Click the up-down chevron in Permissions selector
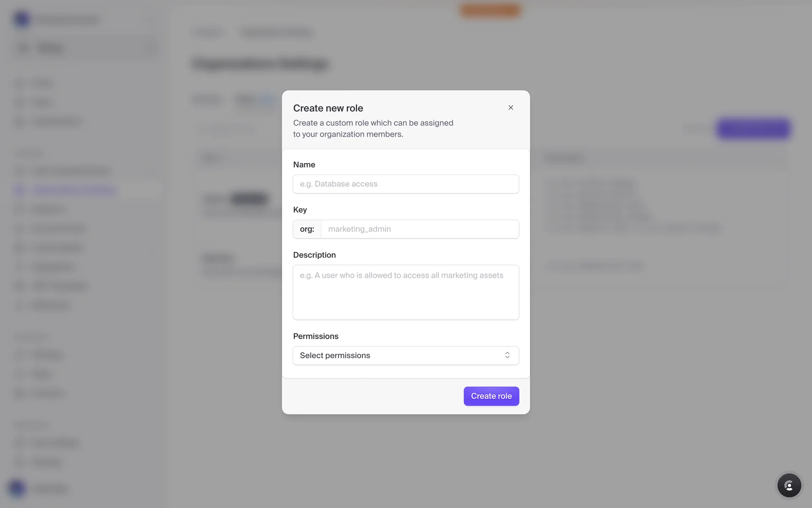The width and height of the screenshot is (812, 508). (507, 355)
